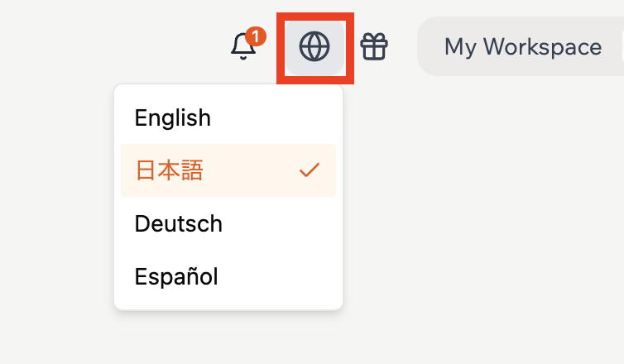The width and height of the screenshot is (624, 364).
Task: Click the number 1 on the bell
Action: click(257, 36)
